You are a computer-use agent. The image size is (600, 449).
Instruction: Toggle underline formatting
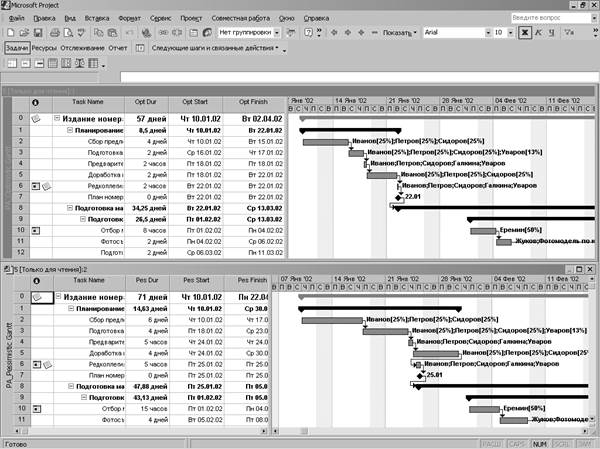551,33
